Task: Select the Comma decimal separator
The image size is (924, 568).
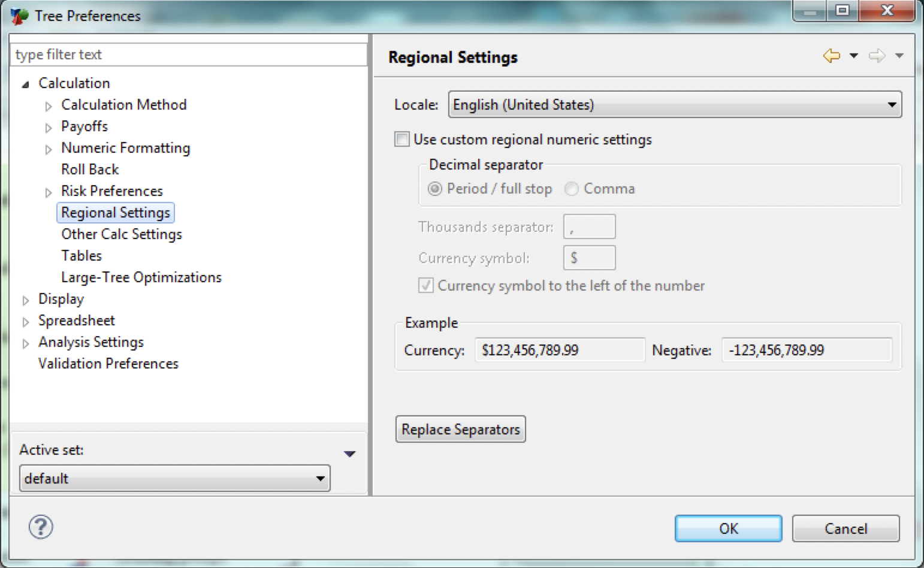Action: click(572, 189)
